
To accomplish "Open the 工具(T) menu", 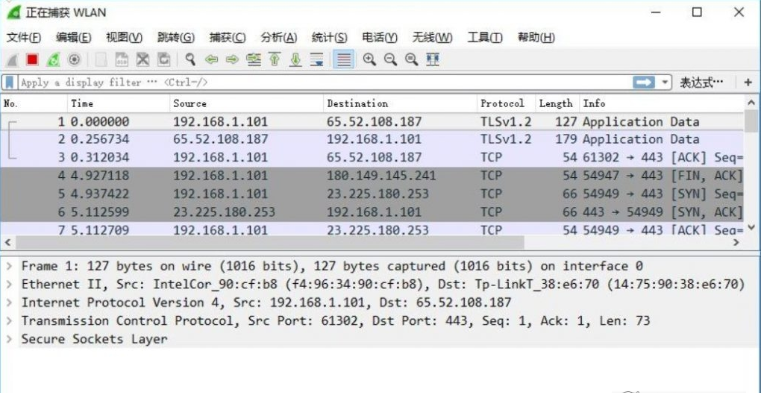I will pyautogui.click(x=485, y=37).
